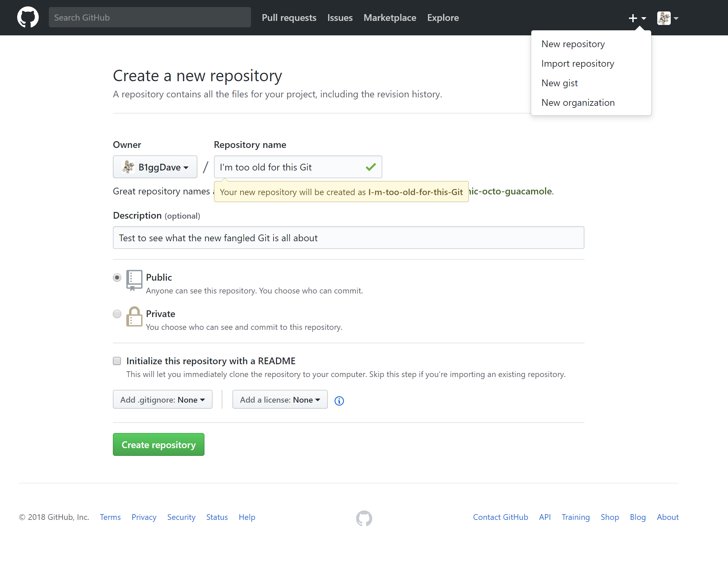Focus the Search GitHub field

150,18
